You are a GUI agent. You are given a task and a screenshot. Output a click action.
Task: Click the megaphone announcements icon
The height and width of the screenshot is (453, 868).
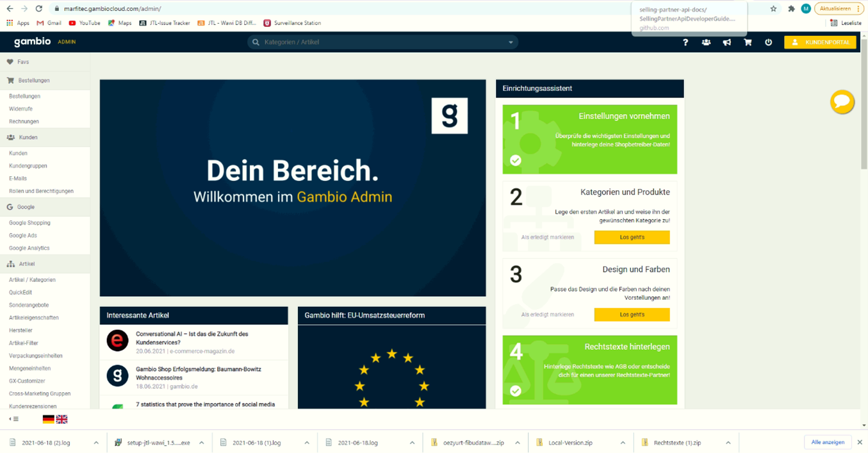[726, 42]
